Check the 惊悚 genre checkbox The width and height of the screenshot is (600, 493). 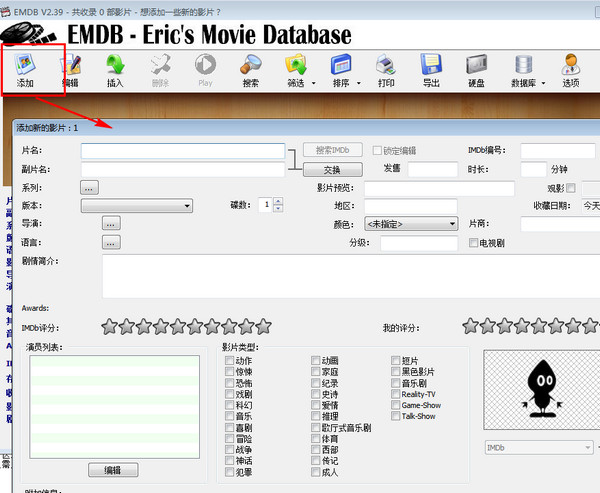pos(229,371)
